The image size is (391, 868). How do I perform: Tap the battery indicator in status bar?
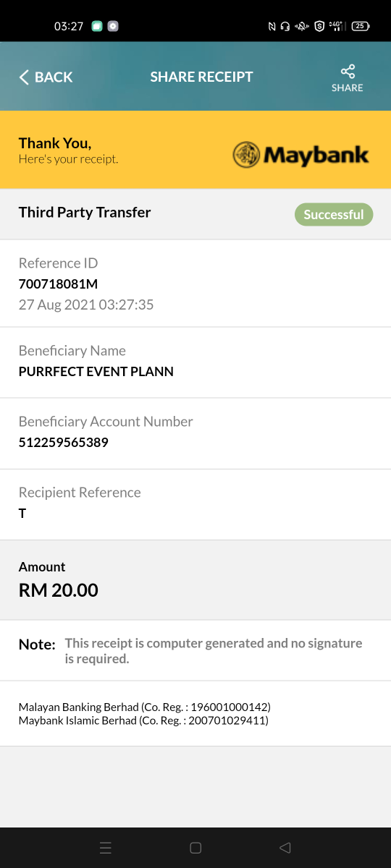361,26
